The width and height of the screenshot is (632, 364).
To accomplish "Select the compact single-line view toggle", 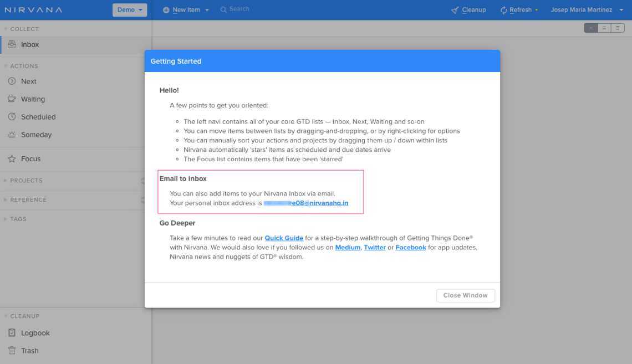I will [591, 28].
